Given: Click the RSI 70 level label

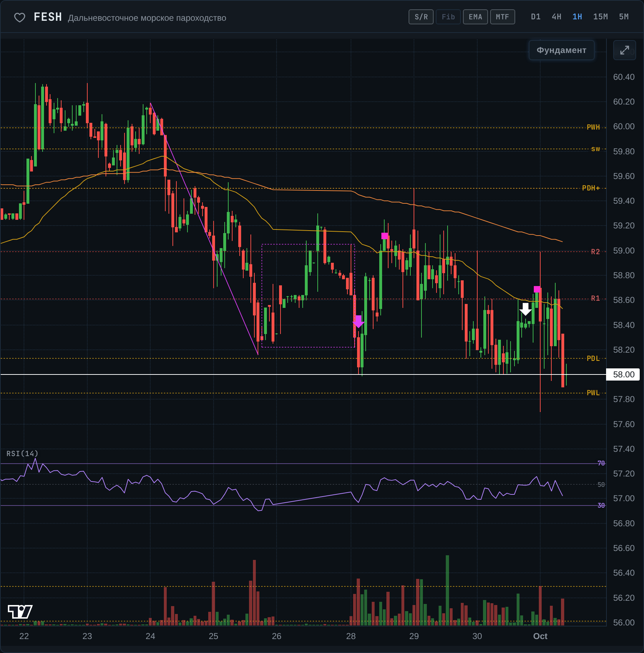Looking at the screenshot, I should (601, 463).
